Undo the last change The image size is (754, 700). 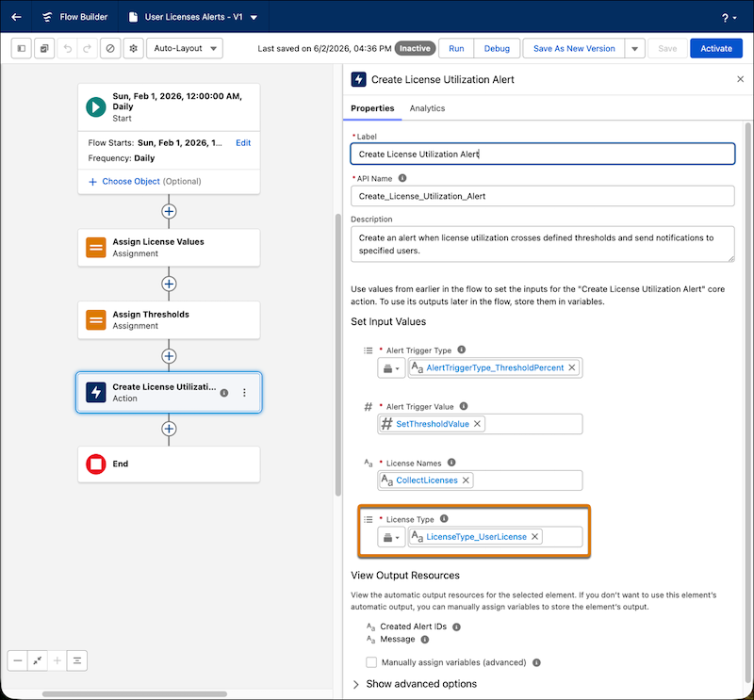coord(67,49)
